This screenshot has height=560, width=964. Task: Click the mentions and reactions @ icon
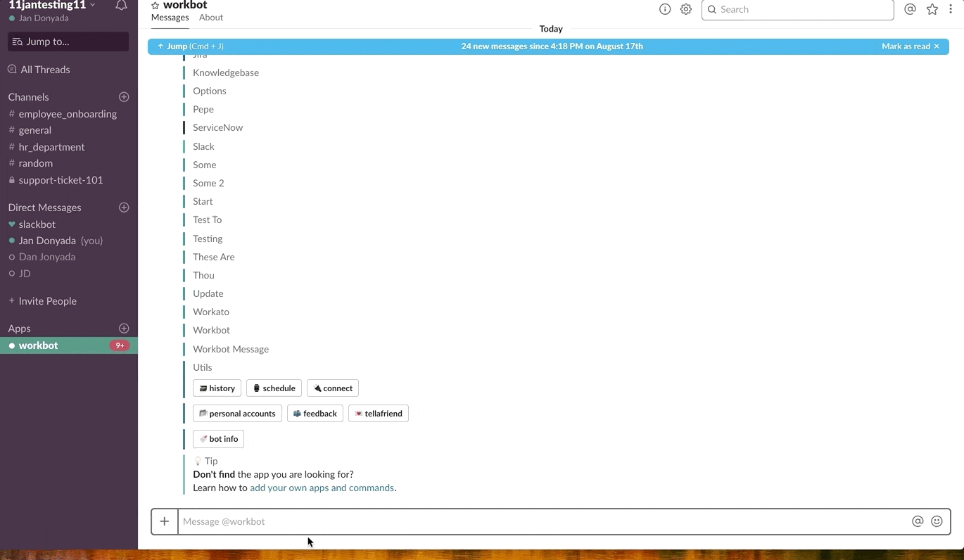tap(910, 9)
